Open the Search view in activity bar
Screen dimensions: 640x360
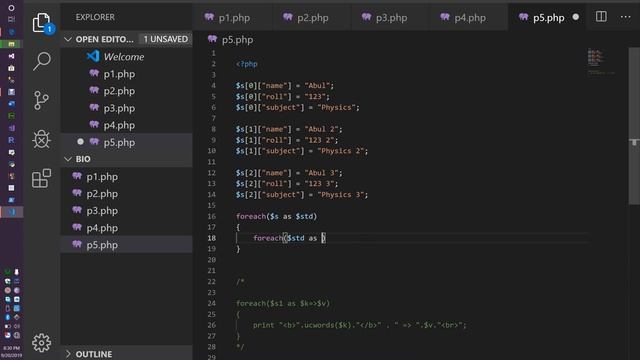point(42,61)
